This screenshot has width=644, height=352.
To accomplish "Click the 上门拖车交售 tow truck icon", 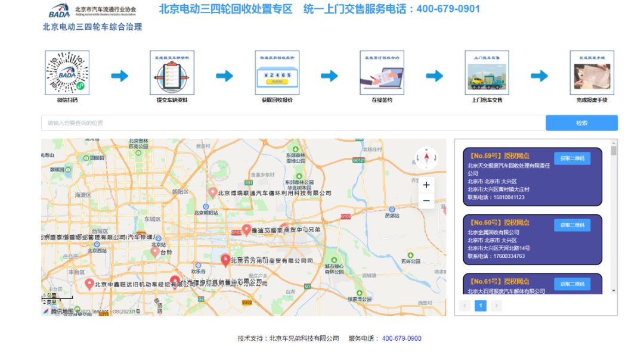I will [x=487, y=73].
